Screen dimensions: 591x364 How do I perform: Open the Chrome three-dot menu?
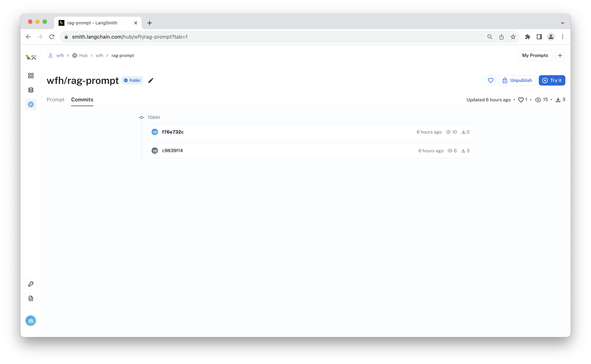point(562,37)
